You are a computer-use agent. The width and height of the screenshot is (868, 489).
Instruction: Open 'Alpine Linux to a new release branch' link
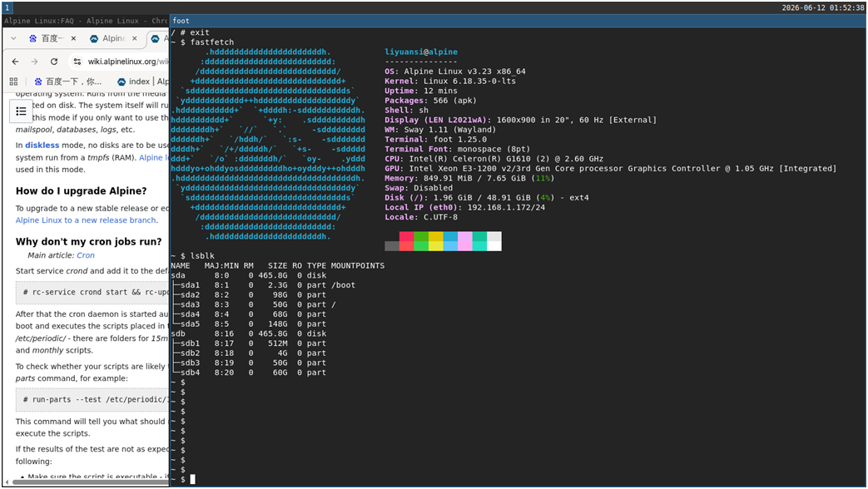(86, 220)
